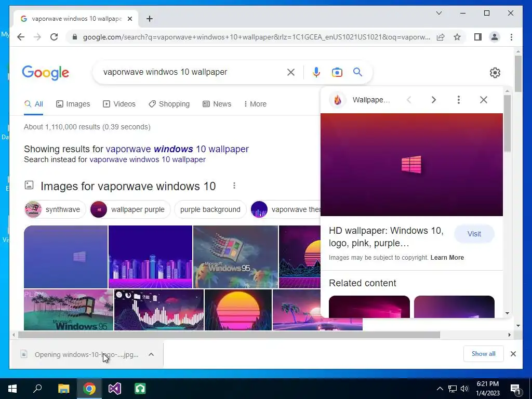The height and width of the screenshot is (399, 532).
Task: Open taskbar search magnifier
Action: (37, 389)
